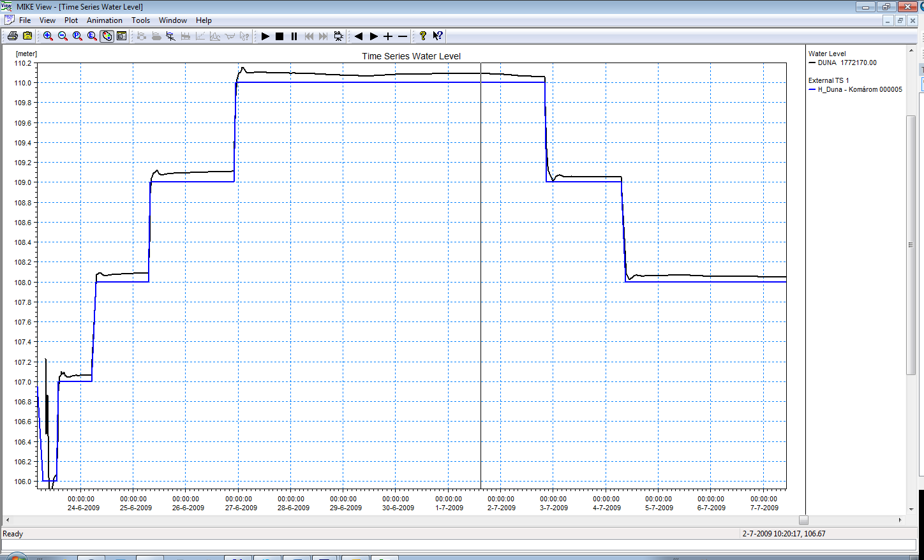Minimize the inner document window
Viewport: 924px width, 560px height.
(888, 20)
